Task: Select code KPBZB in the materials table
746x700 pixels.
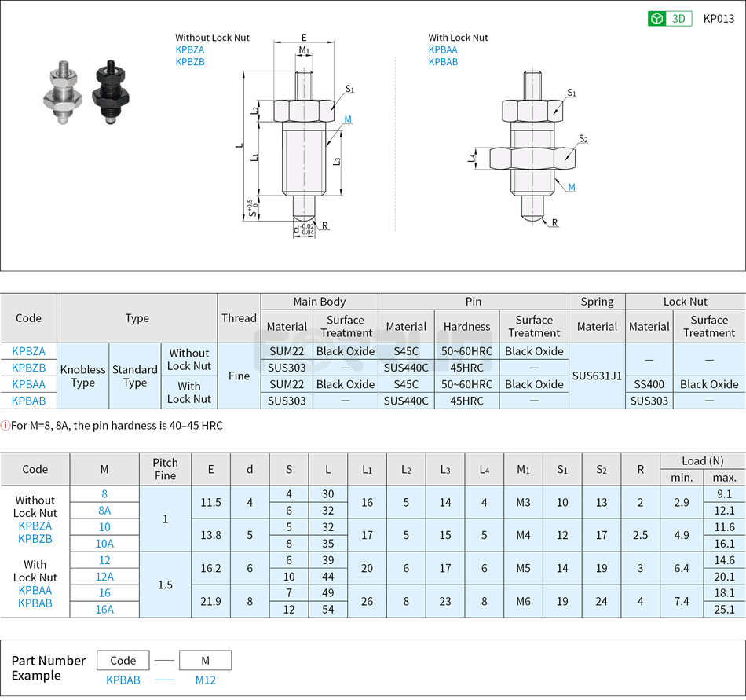Action: [28, 368]
